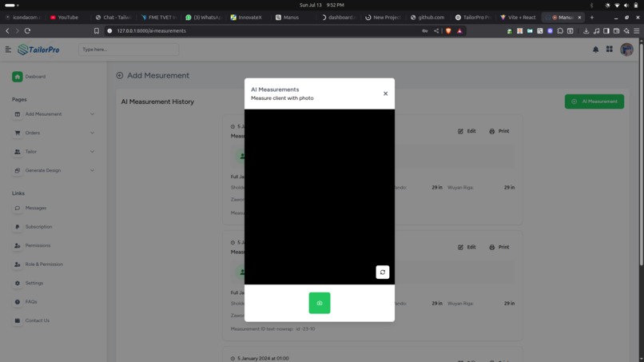Switch to WhatsApp tab

click(204, 18)
